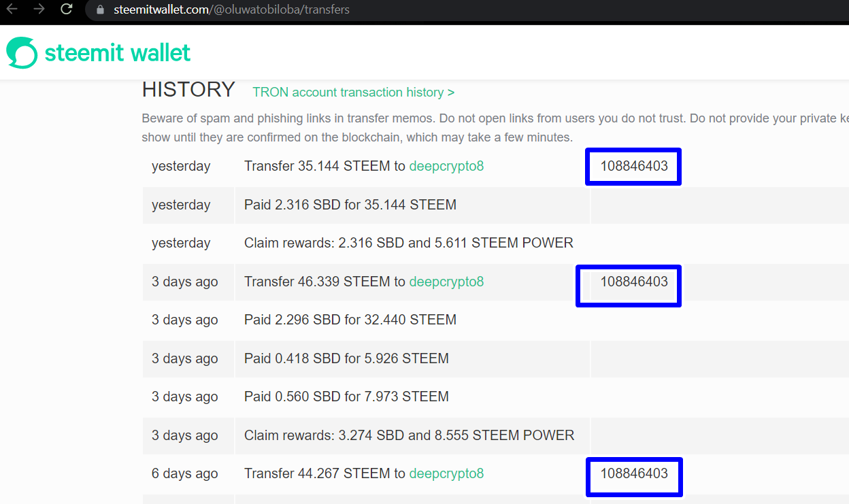
Task: Click 'Claim rewards: 2.316 SBD and 5.611 STEEM POWER'
Action: coord(409,243)
